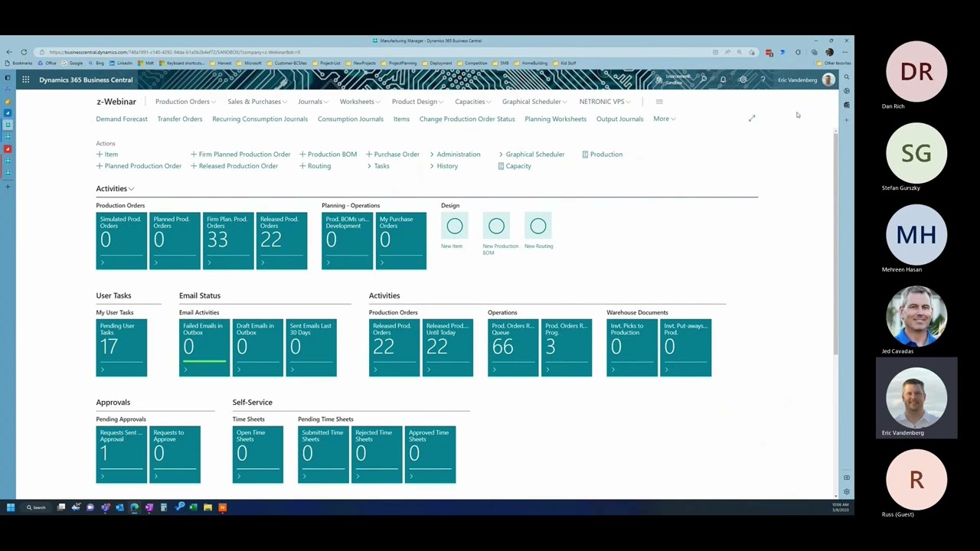Expand the Production Orders menu

(185, 102)
